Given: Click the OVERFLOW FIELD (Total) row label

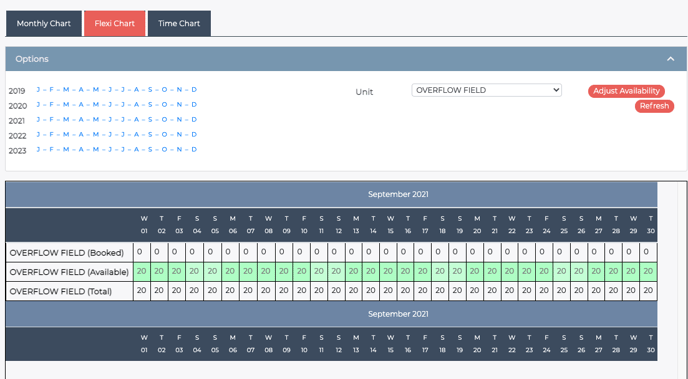Looking at the screenshot, I should pyautogui.click(x=61, y=291).
